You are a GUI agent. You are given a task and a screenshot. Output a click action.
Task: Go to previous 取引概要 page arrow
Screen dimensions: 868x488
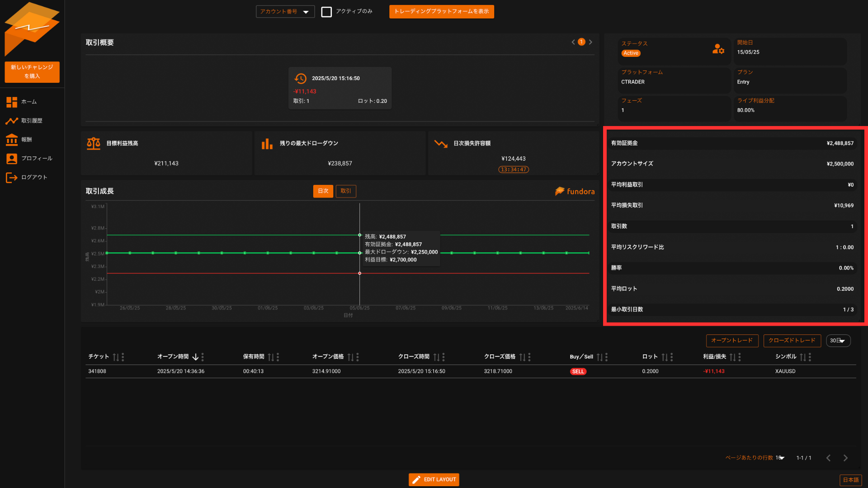click(573, 42)
